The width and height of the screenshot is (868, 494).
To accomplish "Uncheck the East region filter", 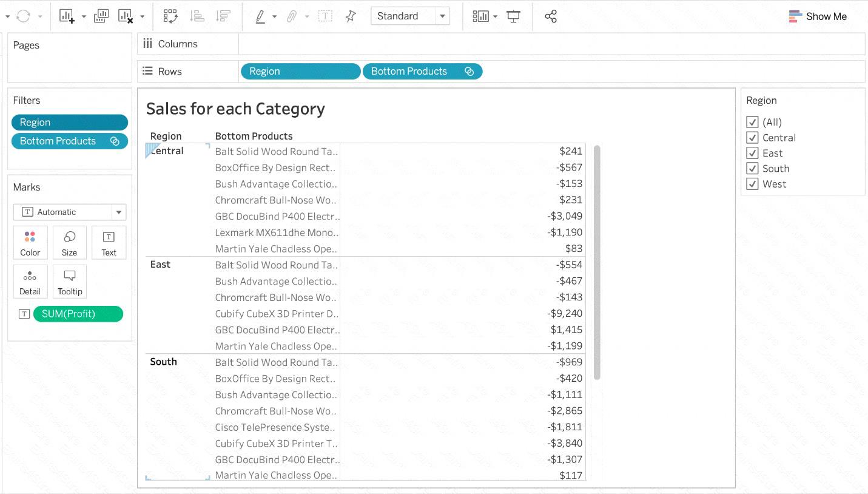I will 753,153.
